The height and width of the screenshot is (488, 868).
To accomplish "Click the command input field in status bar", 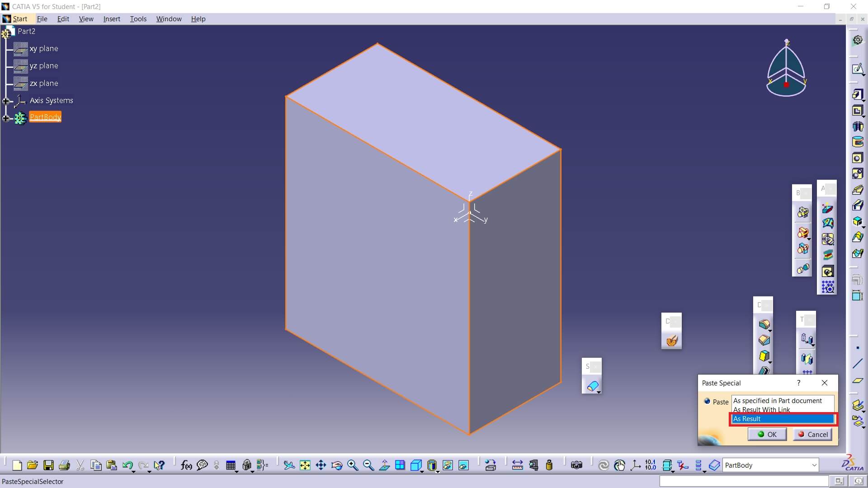I will pyautogui.click(x=744, y=481).
